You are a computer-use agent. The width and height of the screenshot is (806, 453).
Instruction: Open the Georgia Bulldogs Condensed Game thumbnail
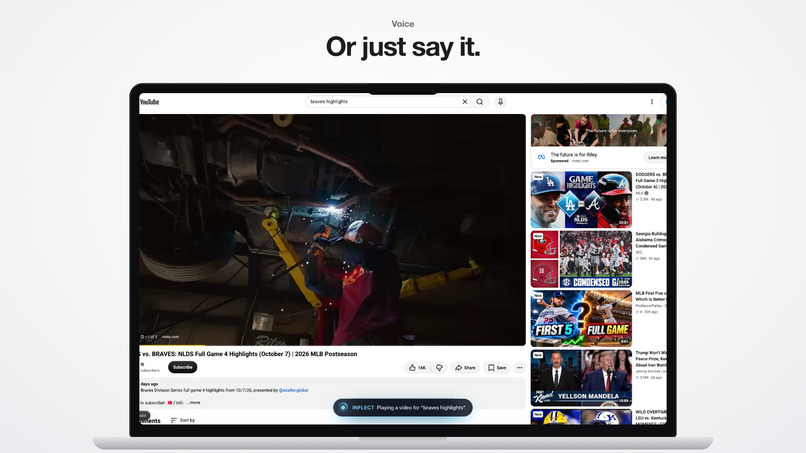click(581, 259)
